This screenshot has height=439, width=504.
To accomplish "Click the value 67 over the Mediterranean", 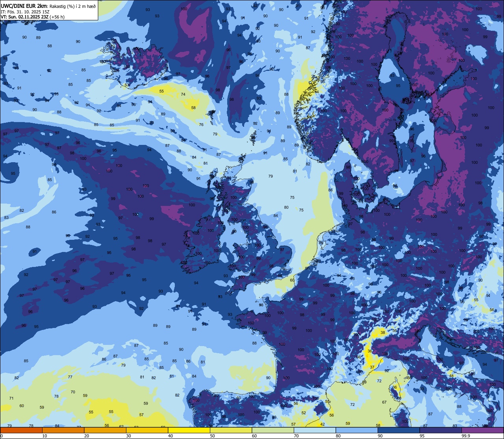I will point(384,402).
